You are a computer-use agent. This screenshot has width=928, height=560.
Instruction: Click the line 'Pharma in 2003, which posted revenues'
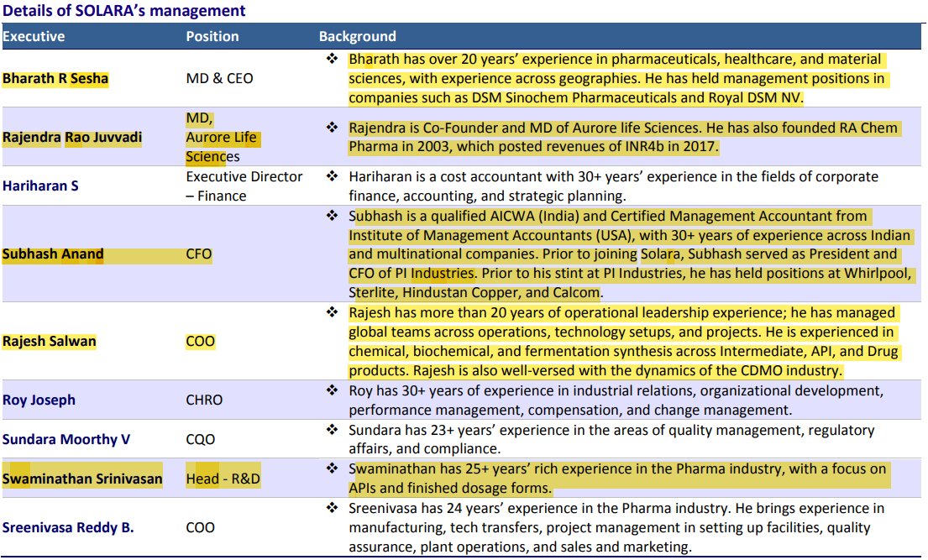[x=533, y=146]
